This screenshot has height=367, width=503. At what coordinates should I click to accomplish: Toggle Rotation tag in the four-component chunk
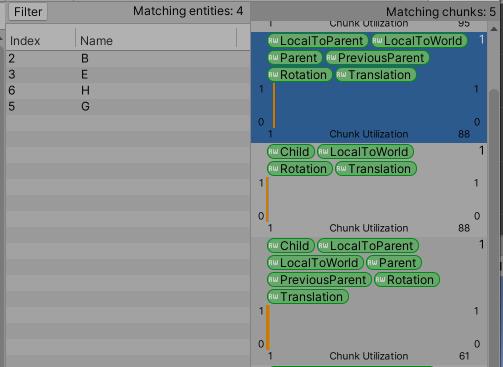pyautogui.click(x=299, y=169)
